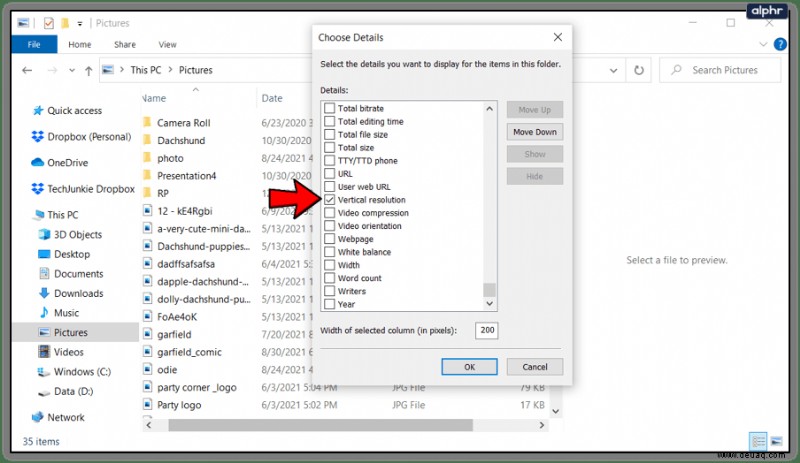Select the Music library icon
The width and height of the screenshot is (800, 463).
pos(44,312)
